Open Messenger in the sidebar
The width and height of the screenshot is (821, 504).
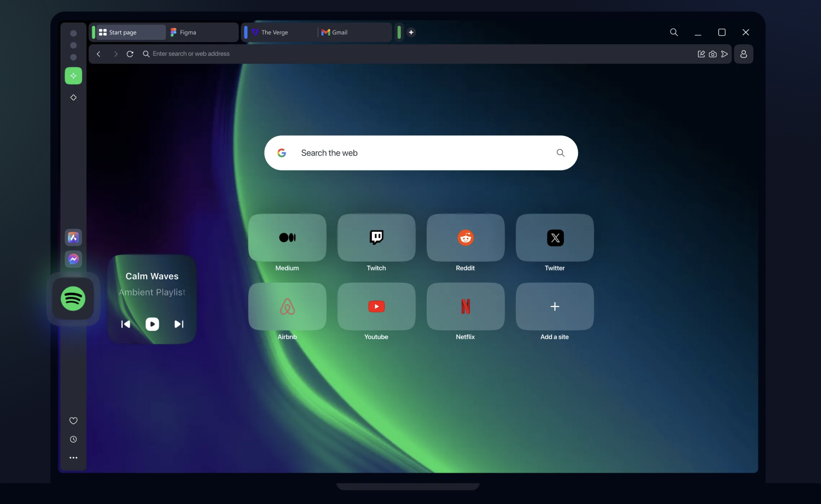coord(73,259)
